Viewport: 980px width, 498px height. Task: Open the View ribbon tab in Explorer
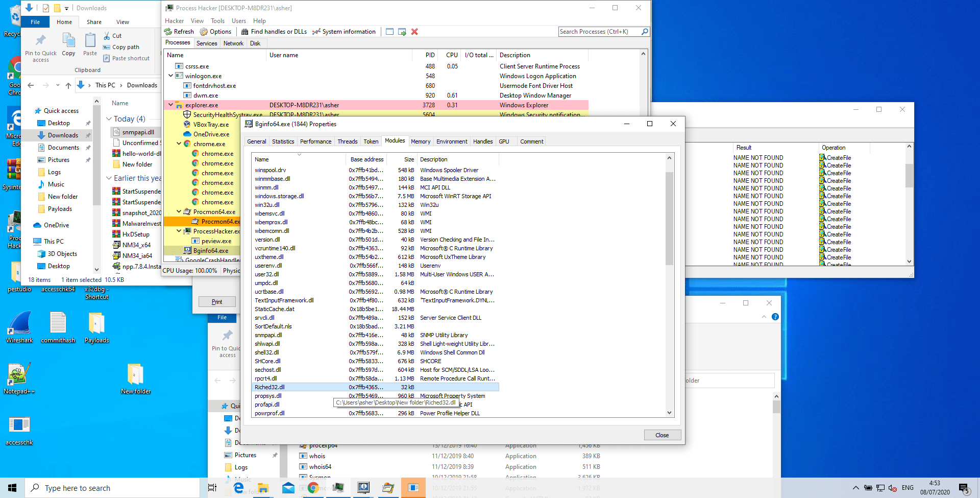point(122,22)
